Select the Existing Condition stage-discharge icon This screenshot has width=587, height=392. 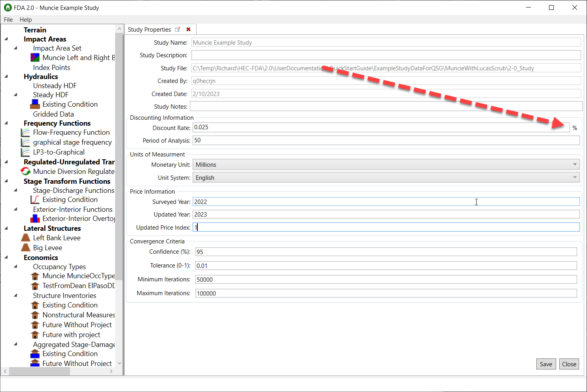click(34, 200)
